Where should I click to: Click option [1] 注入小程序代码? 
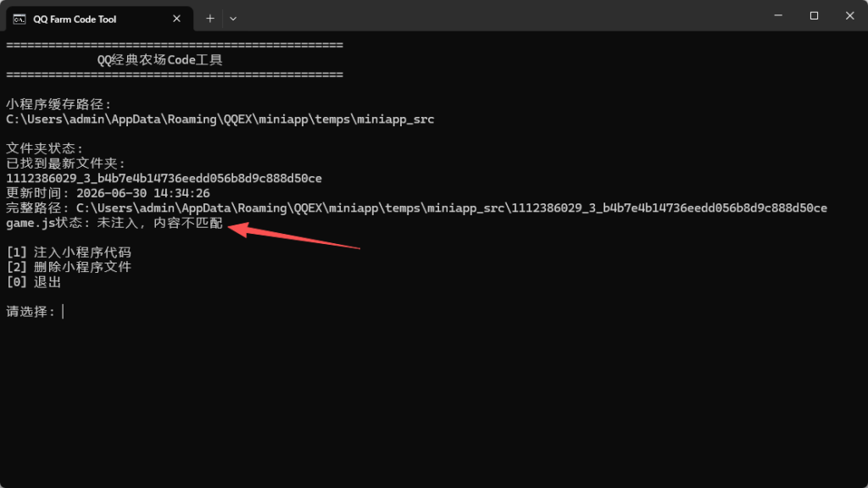69,252
